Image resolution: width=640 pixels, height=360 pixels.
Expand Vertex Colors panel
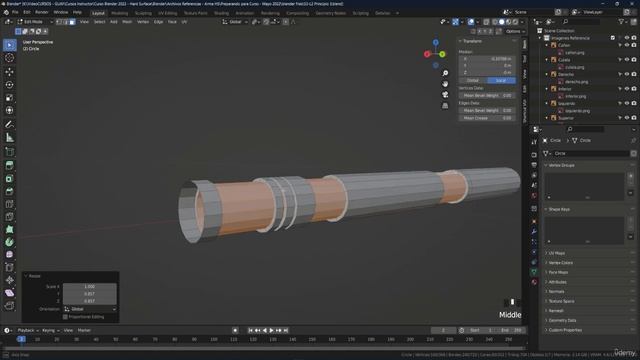pyautogui.click(x=546, y=263)
